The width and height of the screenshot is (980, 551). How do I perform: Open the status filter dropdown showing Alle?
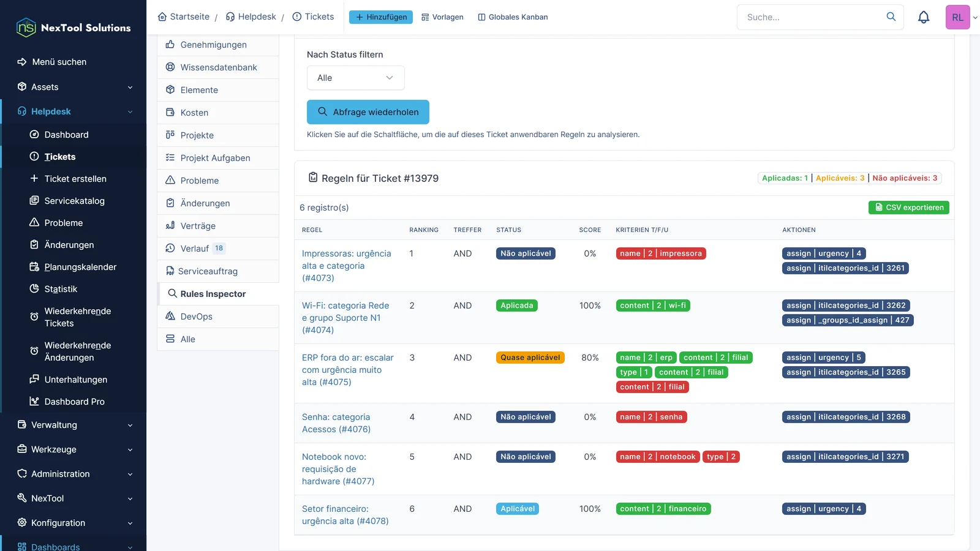[355, 78]
